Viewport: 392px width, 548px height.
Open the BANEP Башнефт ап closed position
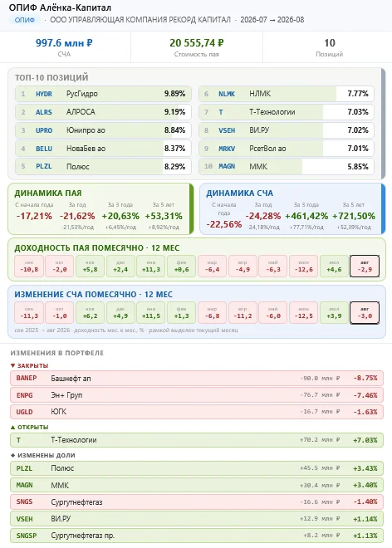(197, 378)
